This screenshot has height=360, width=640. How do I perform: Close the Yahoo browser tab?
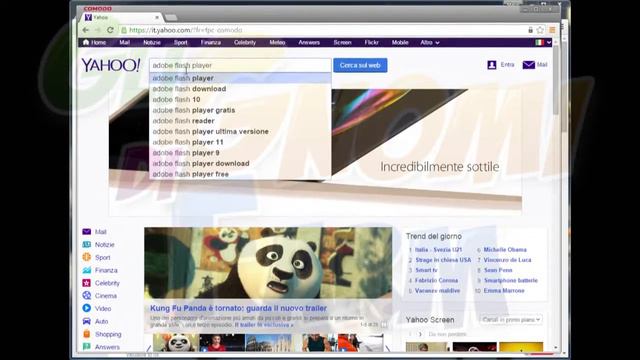(x=157, y=18)
